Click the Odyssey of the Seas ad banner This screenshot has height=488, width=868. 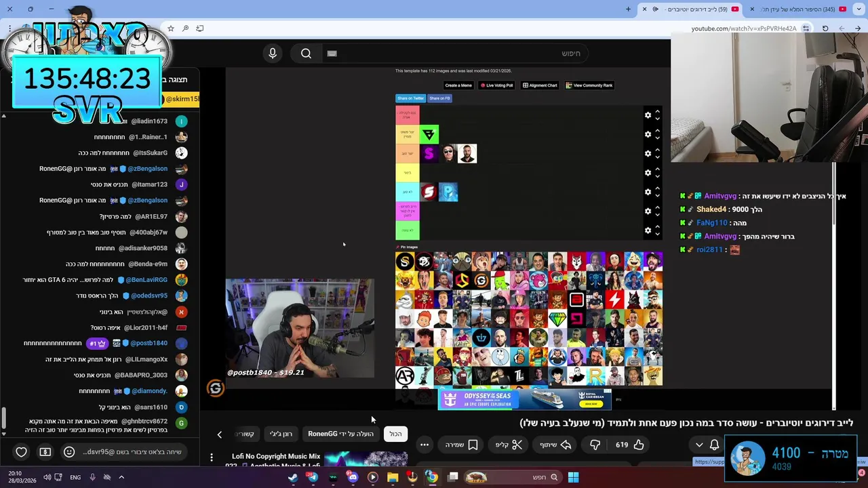click(x=524, y=400)
